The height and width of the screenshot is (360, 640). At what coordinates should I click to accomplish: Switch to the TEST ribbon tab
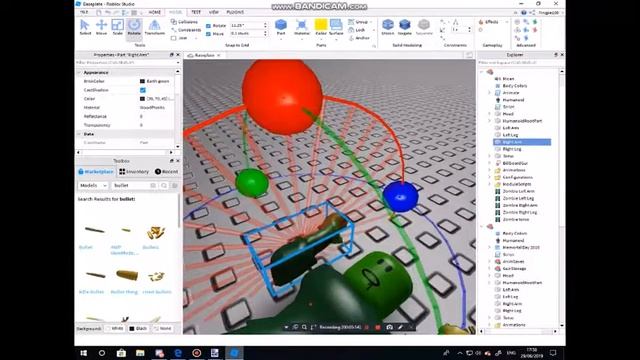pos(196,13)
